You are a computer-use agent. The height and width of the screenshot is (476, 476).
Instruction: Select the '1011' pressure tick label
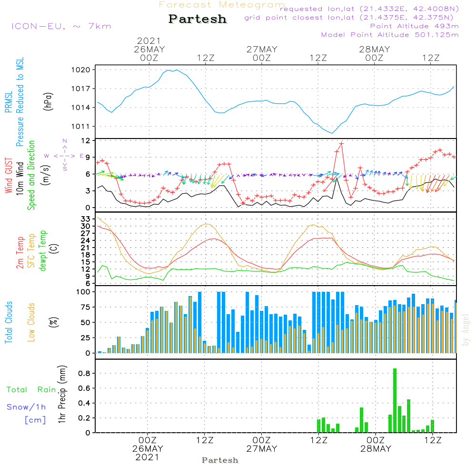coord(81,126)
